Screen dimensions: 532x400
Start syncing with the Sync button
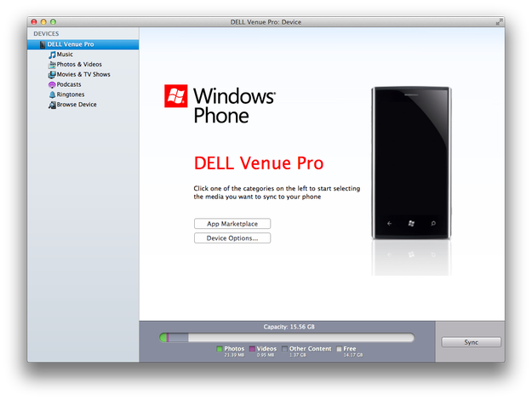472,342
